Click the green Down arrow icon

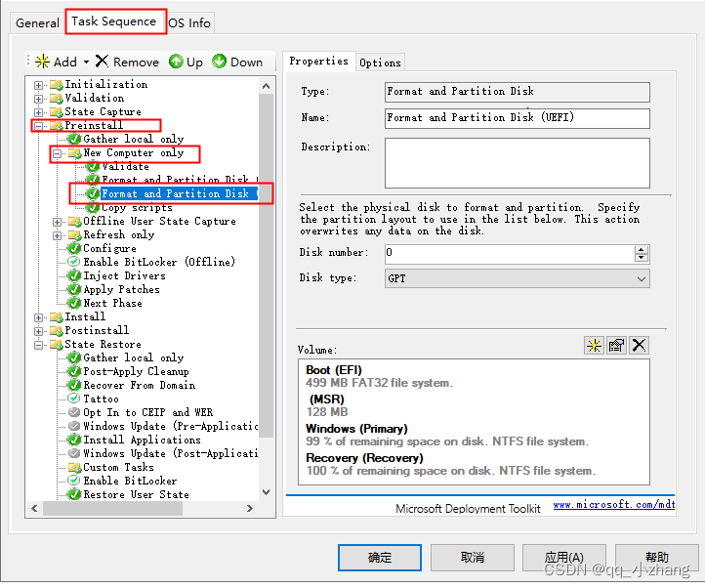click(219, 62)
